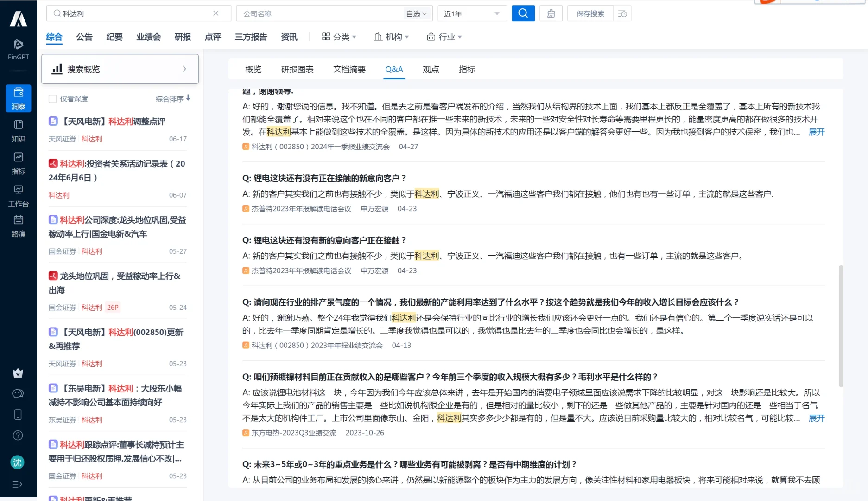
Task: Open the 知识 sidebar section
Action: point(18,131)
